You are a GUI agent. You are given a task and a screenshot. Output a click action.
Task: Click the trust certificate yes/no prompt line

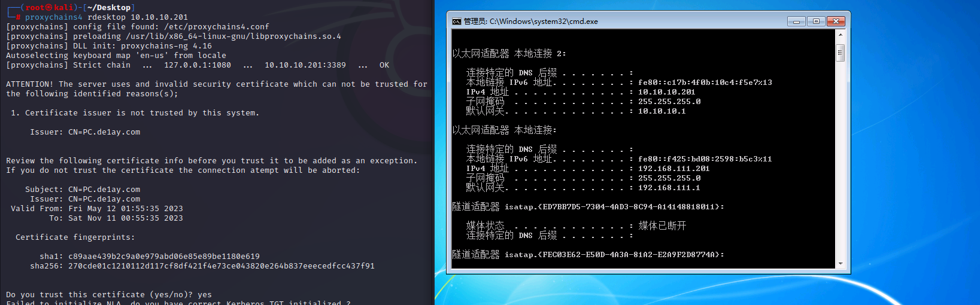tap(108, 295)
